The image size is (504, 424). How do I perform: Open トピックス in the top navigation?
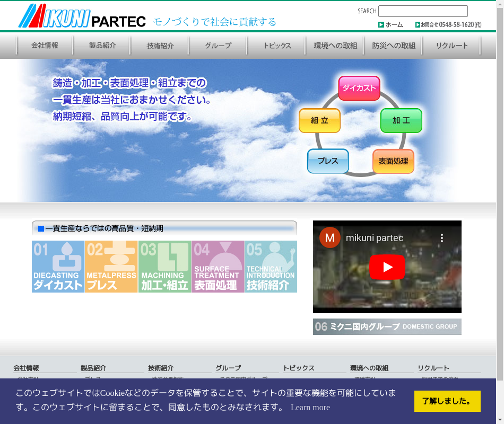(x=277, y=46)
